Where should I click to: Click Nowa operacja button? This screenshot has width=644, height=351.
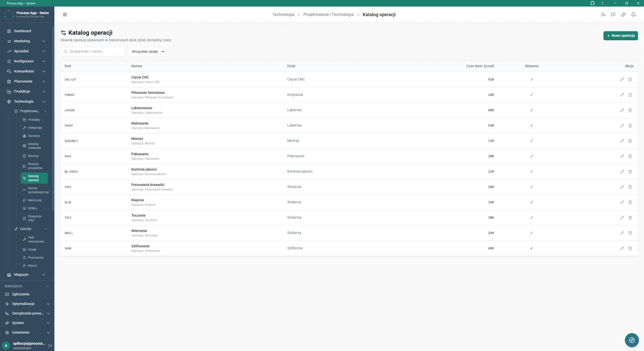pos(620,36)
